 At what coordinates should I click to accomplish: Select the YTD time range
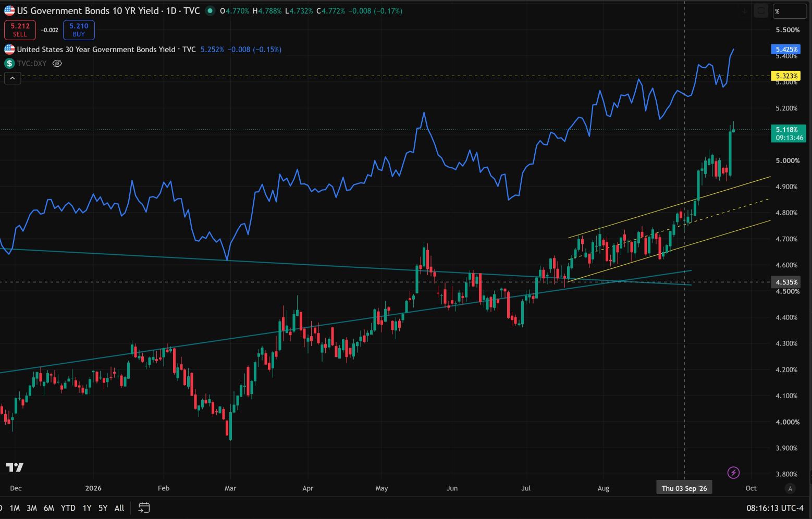(68, 508)
